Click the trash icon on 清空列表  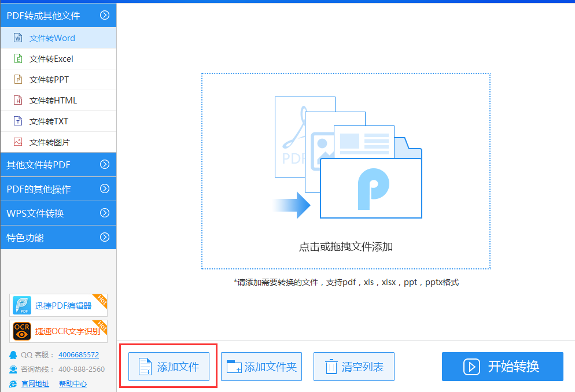[x=331, y=367]
